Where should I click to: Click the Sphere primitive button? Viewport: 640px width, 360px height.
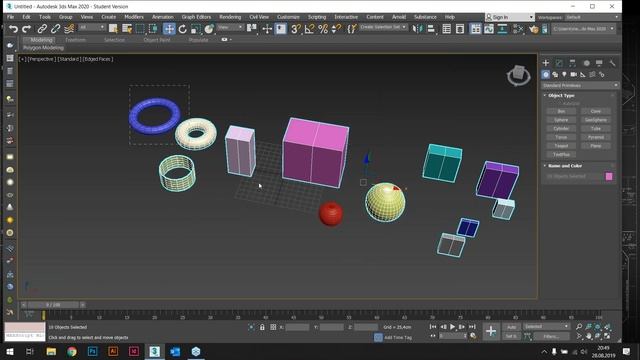pyautogui.click(x=561, y=120)
